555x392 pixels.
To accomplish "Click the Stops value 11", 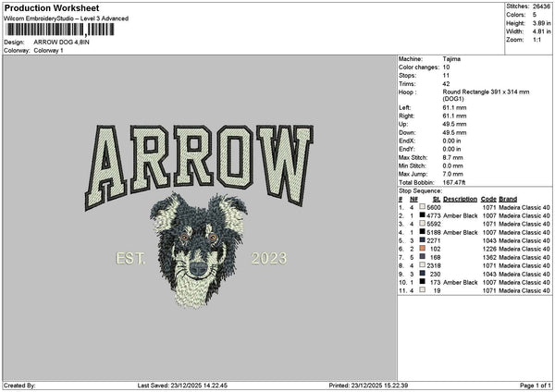I will pos(446,76).
